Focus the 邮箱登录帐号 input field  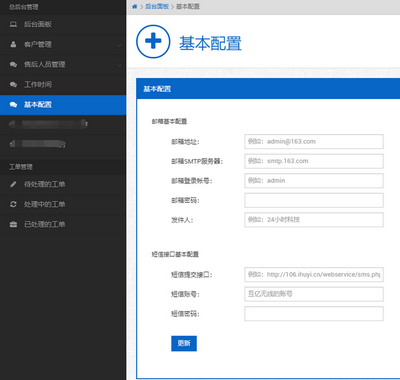314,181
